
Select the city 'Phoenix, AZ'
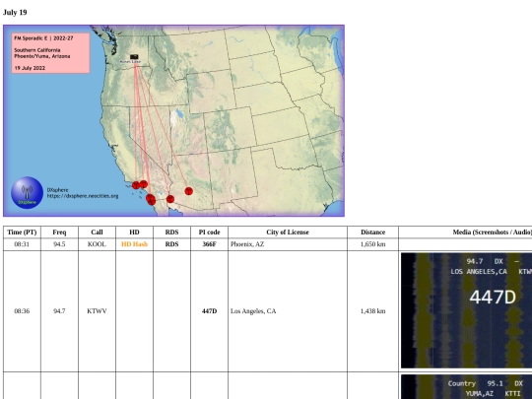247,244
